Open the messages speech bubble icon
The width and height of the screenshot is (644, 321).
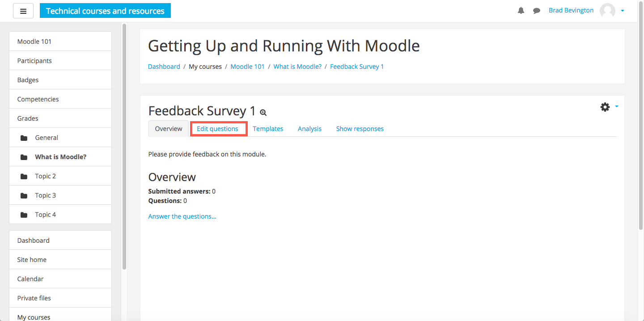pos(537,11)
